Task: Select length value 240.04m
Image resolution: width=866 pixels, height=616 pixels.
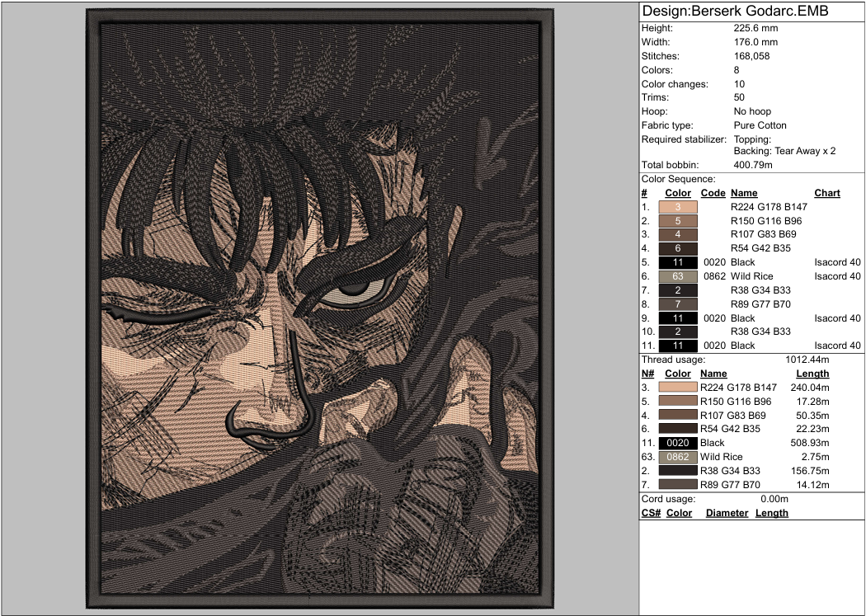Action: [810, 388]
